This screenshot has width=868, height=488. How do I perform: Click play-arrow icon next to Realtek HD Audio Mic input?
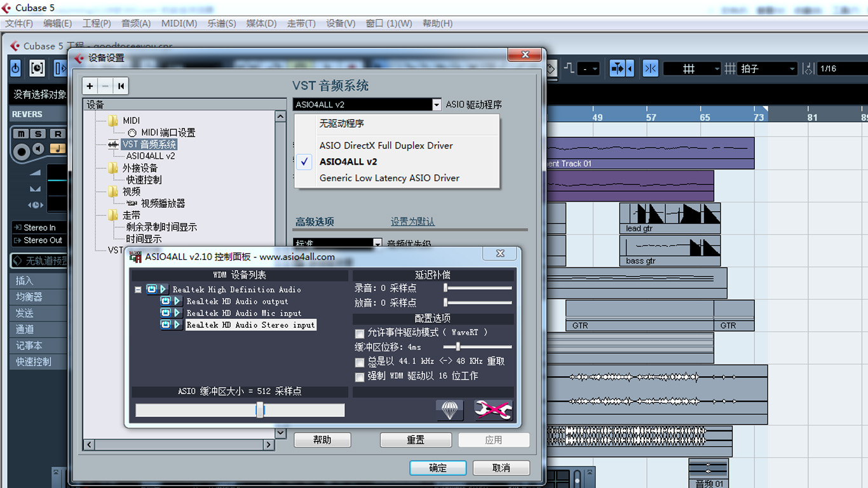click(177, 313)
